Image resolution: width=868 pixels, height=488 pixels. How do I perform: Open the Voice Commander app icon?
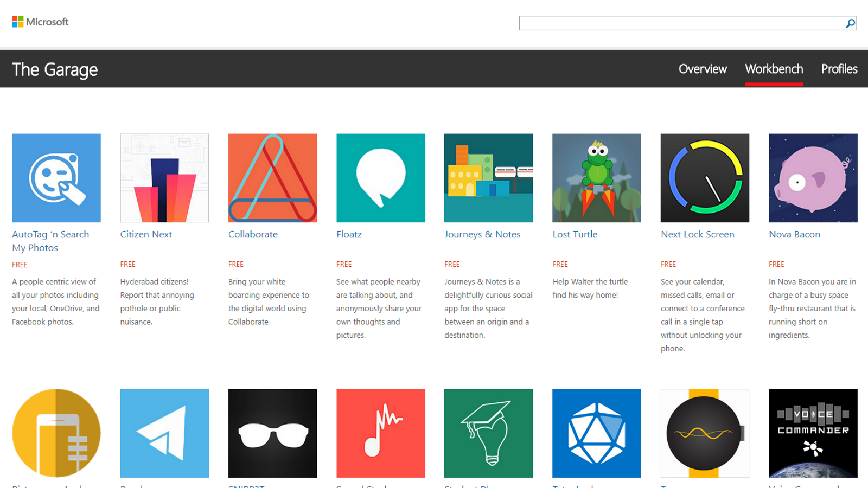click(813, 433)
